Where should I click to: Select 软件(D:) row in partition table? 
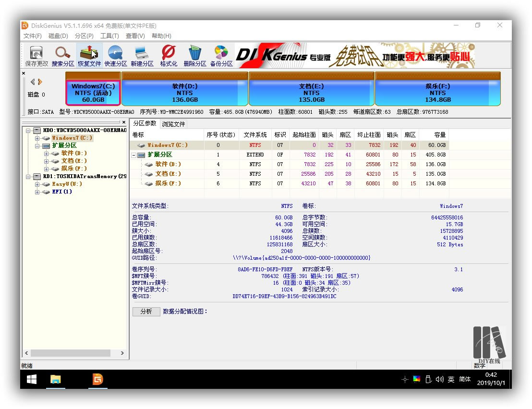289,164
